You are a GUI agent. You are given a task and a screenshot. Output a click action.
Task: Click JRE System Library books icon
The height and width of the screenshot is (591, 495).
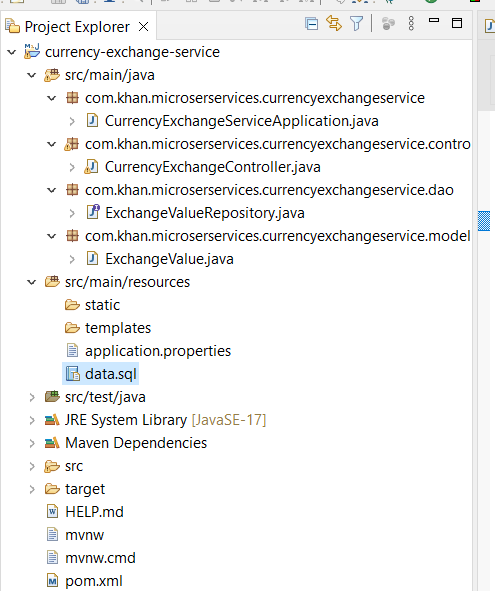52,420
